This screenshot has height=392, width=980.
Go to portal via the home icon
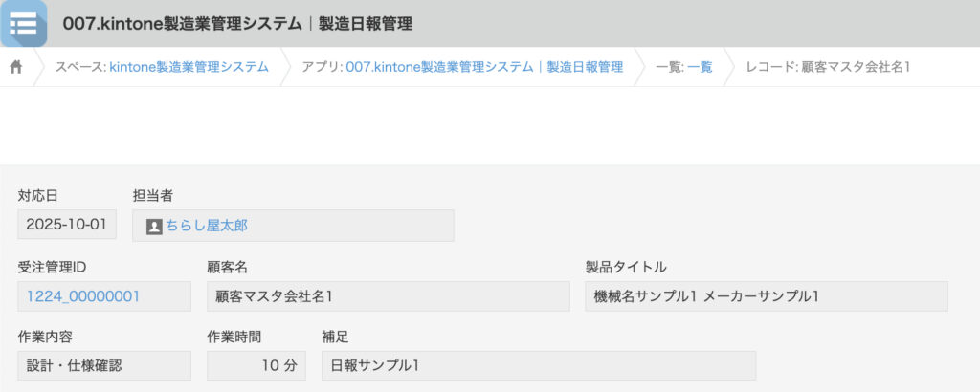point(16,67)
